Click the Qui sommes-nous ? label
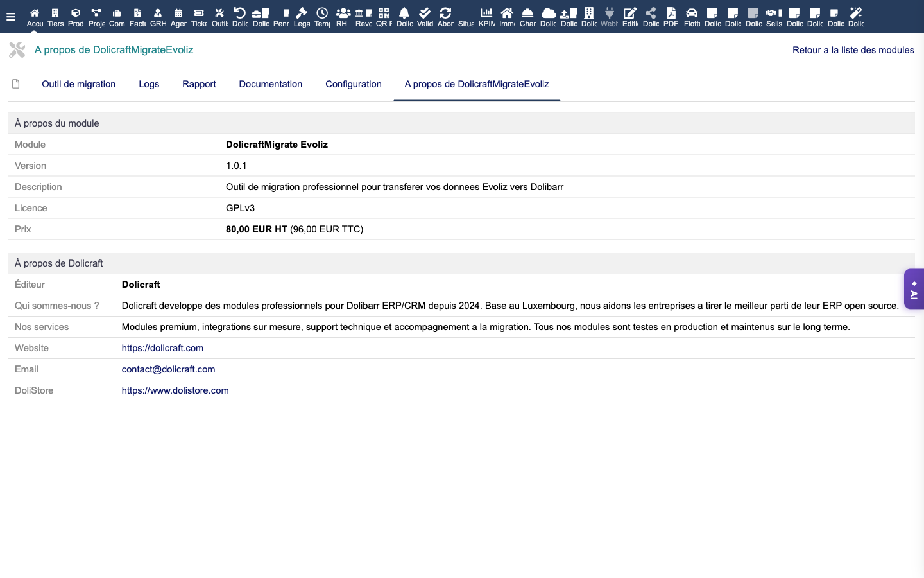The width and height of the screenshot is (924, 578). (57, 306)
